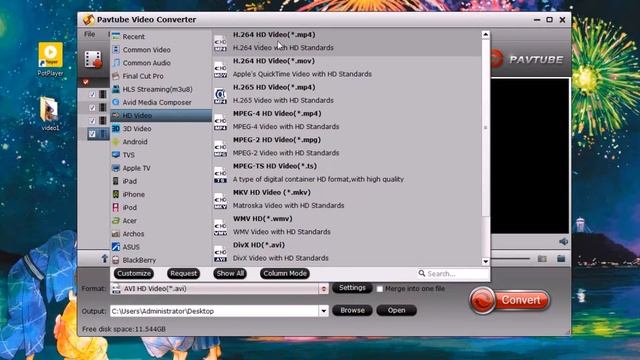This screenshot has height=360, width=640.
Task: Select the BlackBerry category
Action: point(161,260)
